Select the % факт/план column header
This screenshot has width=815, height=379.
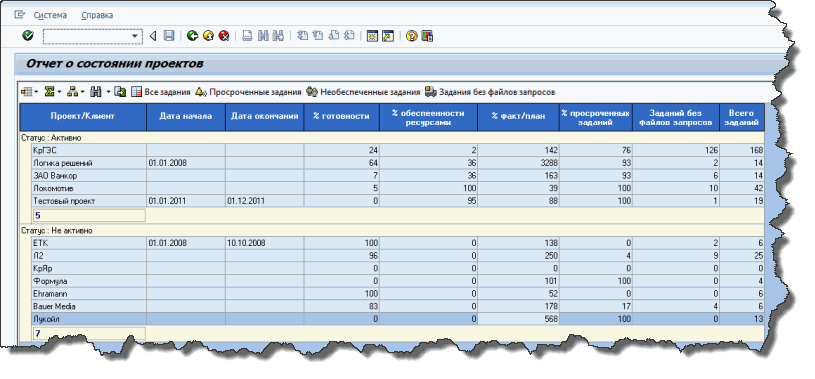518,116
